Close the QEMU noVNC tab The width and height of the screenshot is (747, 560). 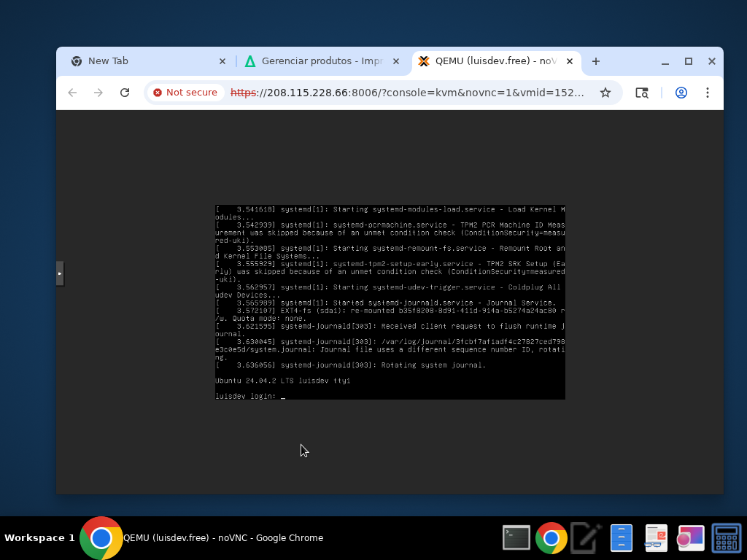[x=569, y=61]
